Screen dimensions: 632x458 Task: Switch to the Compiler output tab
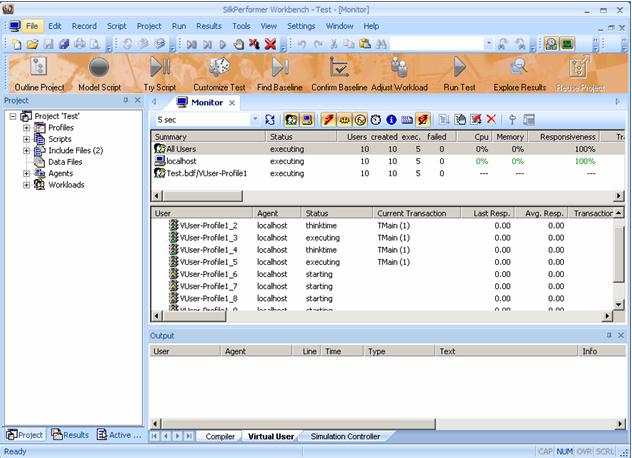click(220, 437)
